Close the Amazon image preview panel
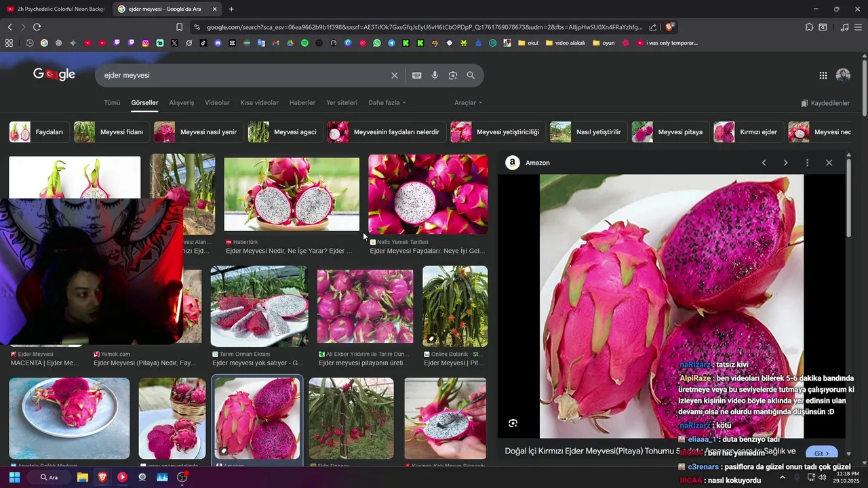 829,163
